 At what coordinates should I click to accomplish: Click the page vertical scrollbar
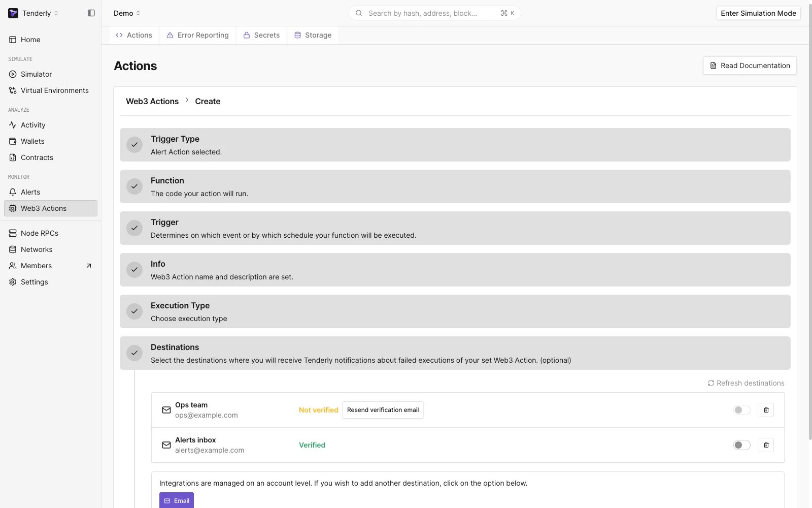tap(809, 221)
